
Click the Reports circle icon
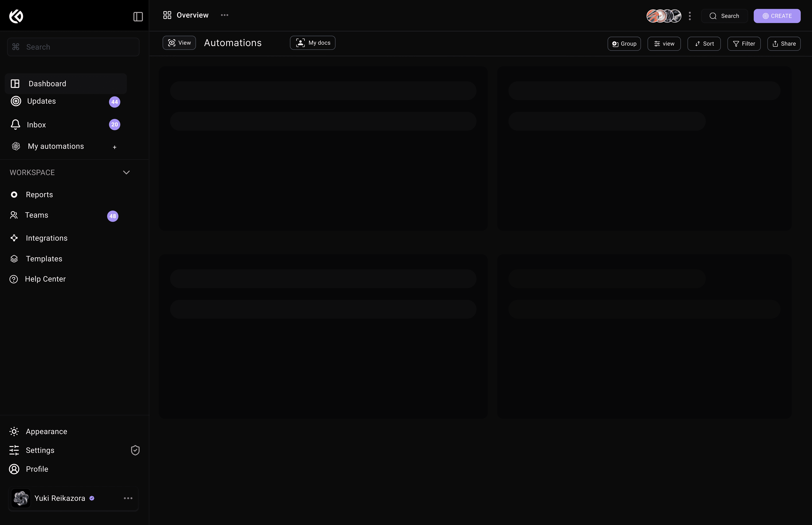(14, 195)
